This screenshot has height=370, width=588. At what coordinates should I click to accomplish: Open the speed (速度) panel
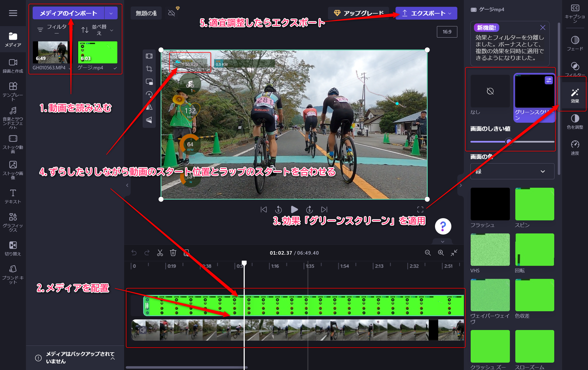[x=575, y=147]
